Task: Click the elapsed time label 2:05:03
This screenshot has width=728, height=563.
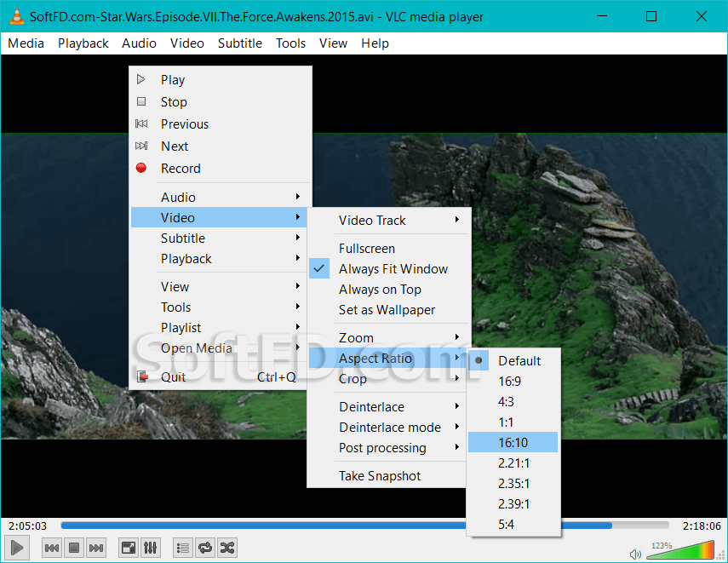Action: click(x=27, y=526)
